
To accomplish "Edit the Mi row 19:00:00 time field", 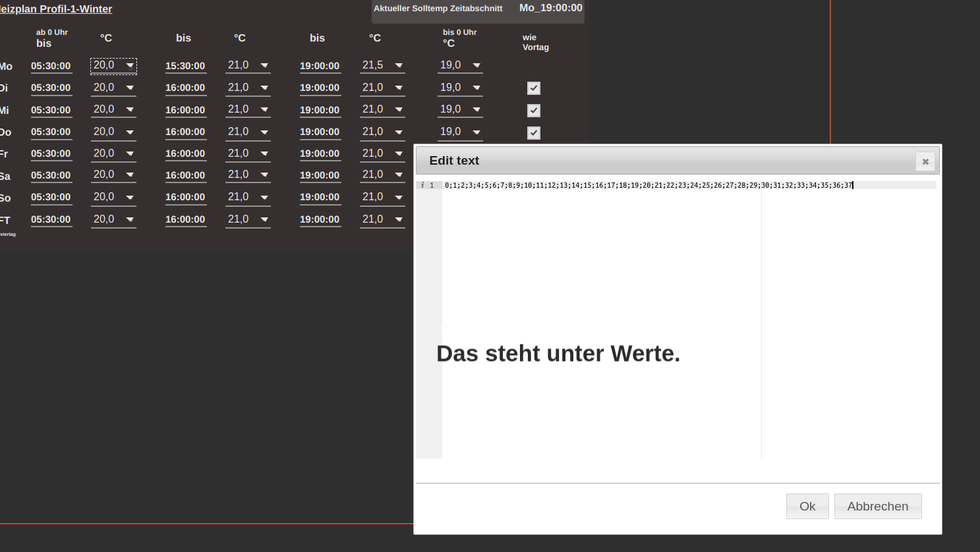I will 320,111.
